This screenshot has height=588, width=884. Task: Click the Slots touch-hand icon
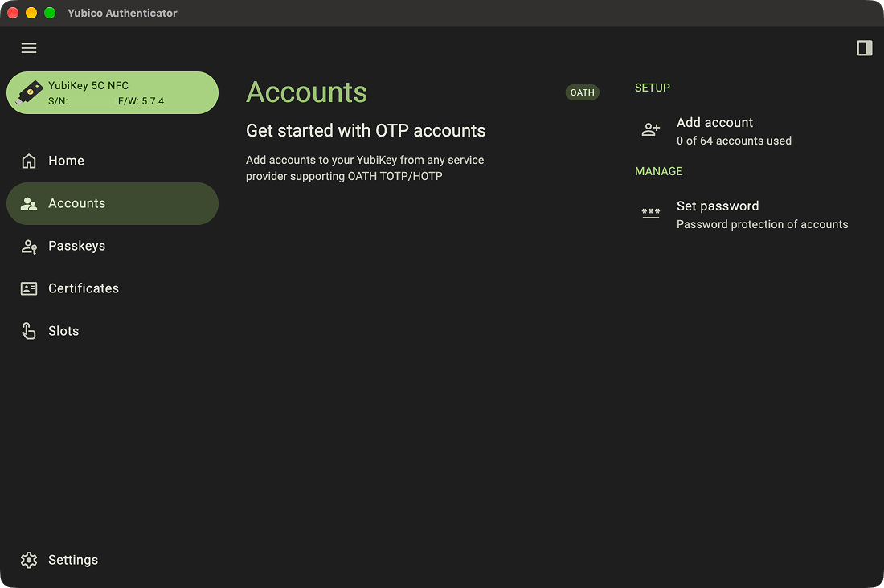coord(29,331)
